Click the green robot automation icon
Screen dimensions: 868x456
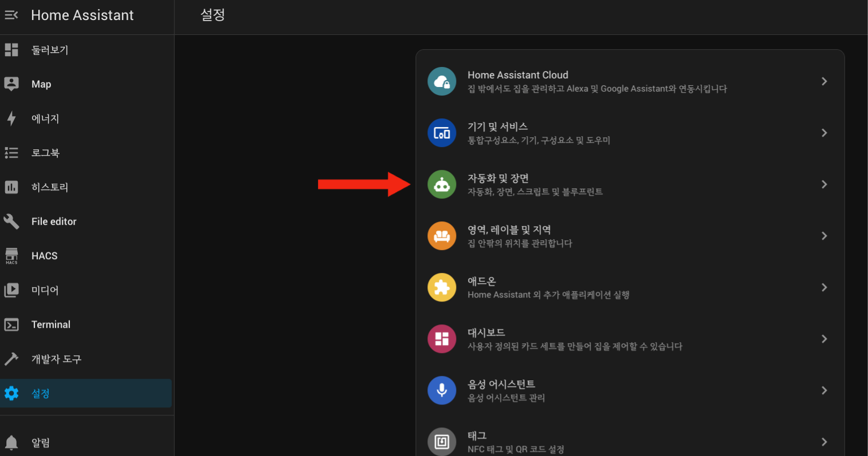[x=442, y=184]
